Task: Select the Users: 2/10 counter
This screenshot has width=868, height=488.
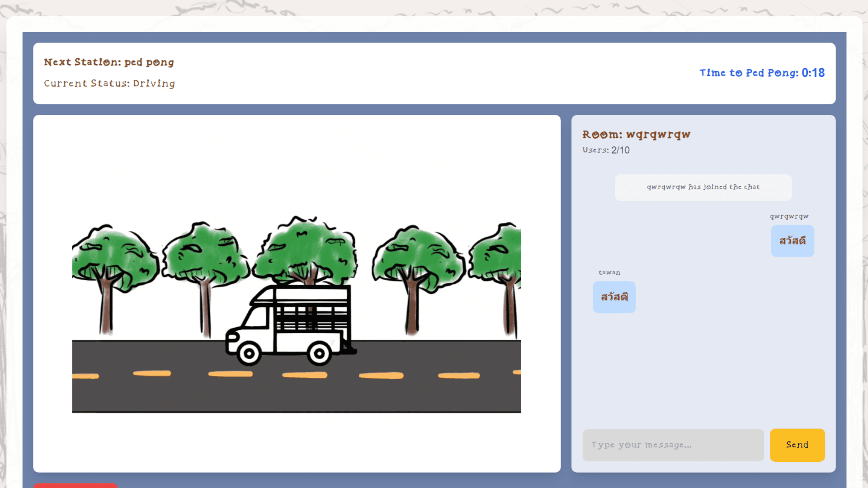Action: coord(605,150)
